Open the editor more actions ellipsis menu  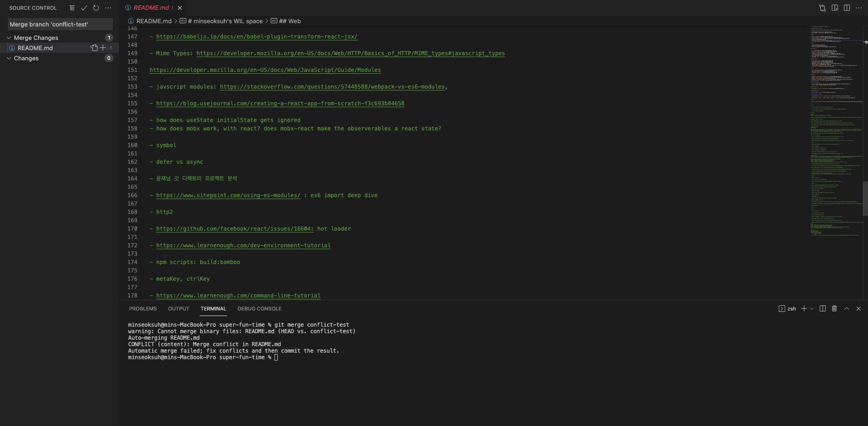(859, 8)
